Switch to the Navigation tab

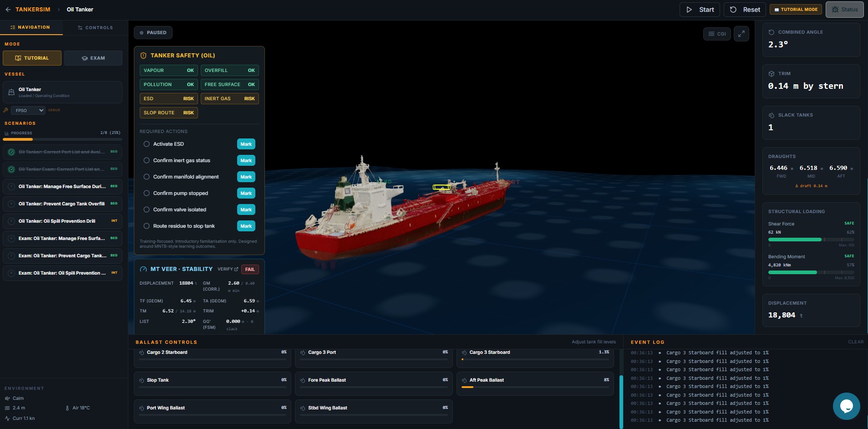(x=30, y=27)
